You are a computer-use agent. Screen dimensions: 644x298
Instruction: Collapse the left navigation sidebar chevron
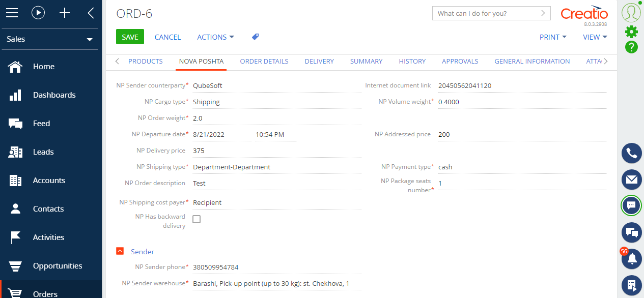coord(90,13)
